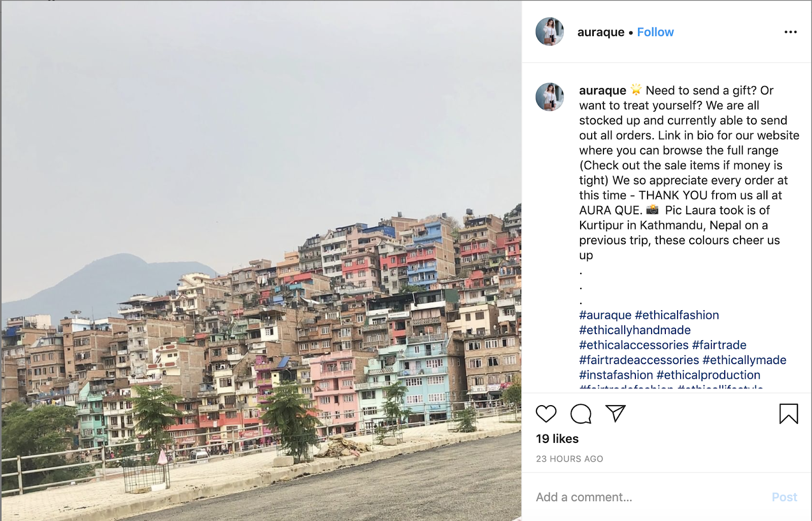Open the #auraque hashtag
Screen dimensions: 812x521
(605, 315)
